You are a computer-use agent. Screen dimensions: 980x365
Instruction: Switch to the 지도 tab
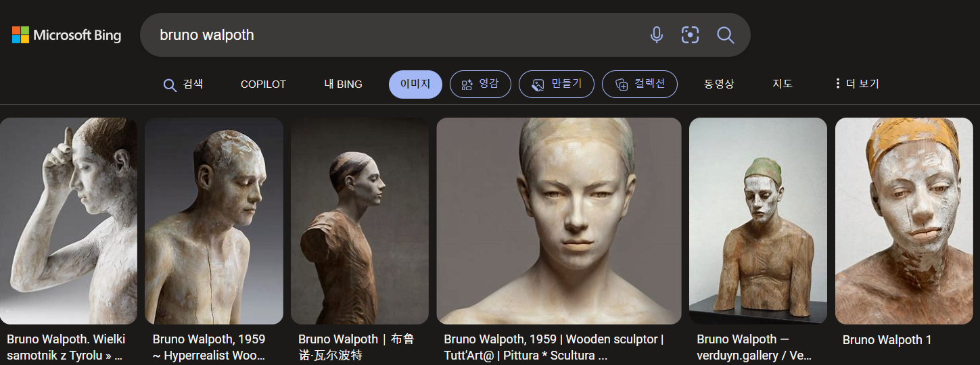783,84
